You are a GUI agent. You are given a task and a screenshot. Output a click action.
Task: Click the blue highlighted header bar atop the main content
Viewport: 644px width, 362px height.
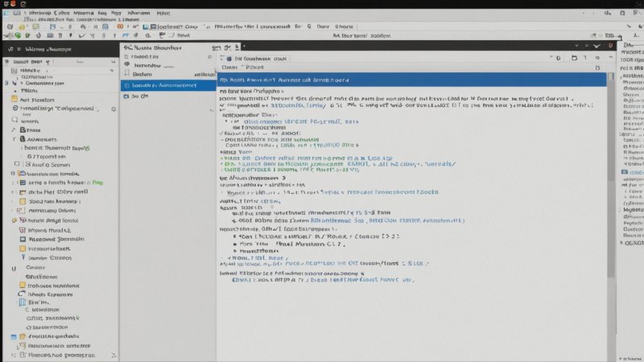[412, 80]
